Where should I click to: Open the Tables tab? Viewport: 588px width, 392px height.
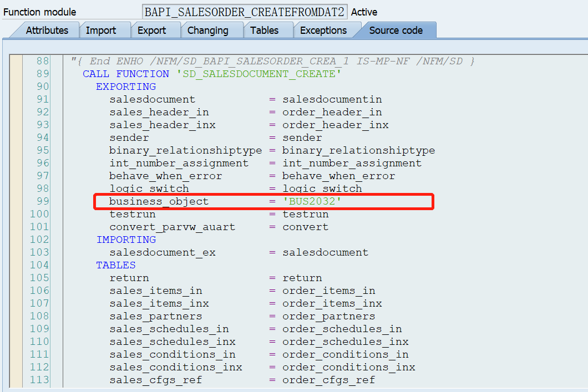pos(265,30)
